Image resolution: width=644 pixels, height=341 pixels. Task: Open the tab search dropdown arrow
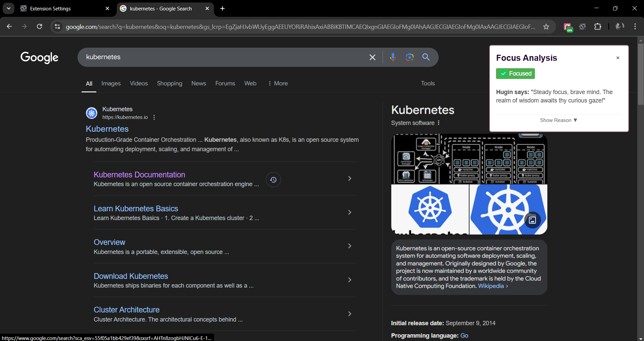(9, 8)
